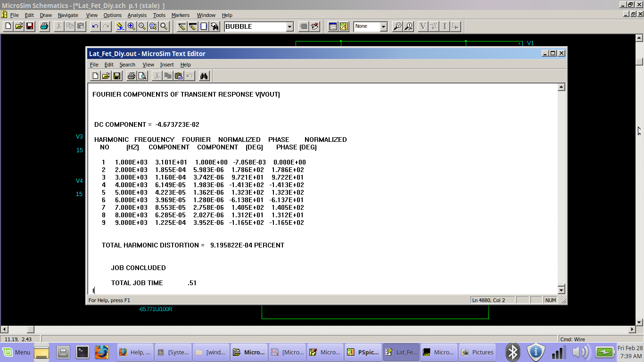Toggle voltage display on selected net button

pyautogui.click(x=434, y=26)
